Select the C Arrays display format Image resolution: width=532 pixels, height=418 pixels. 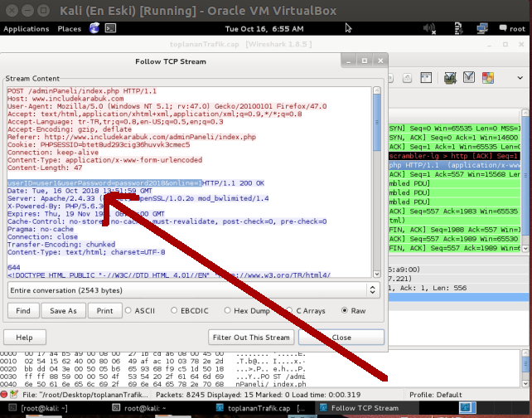[x=306, y=311]
